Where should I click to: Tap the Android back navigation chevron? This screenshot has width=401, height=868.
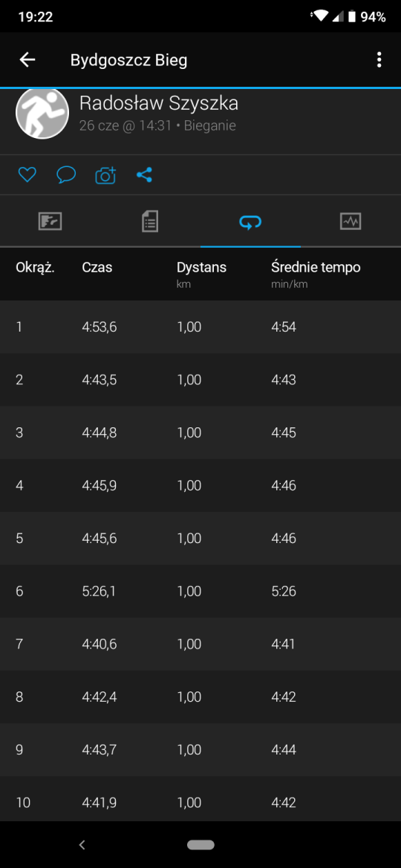(82, 845)
